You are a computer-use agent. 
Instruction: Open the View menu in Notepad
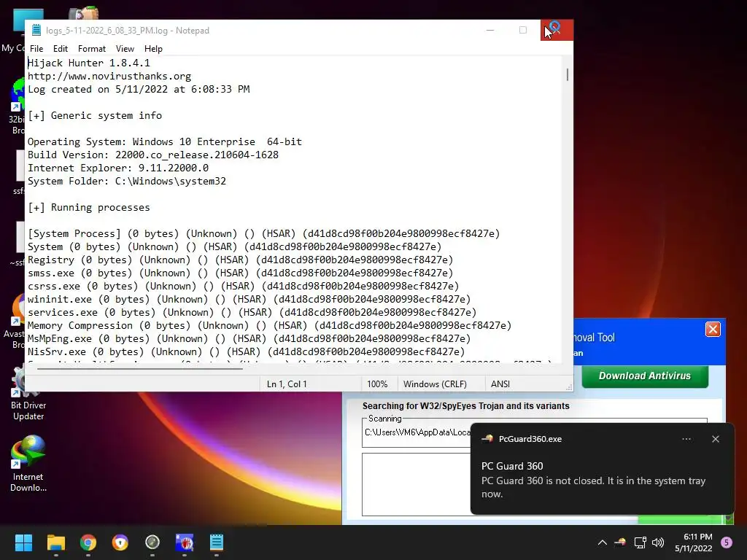coord(125,49)
